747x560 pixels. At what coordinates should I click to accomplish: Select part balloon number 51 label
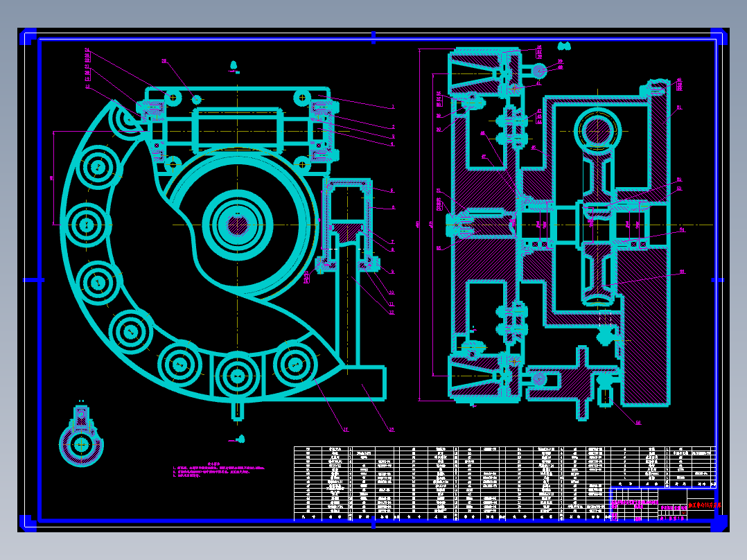pyautogui.click(x=679, y=107)
